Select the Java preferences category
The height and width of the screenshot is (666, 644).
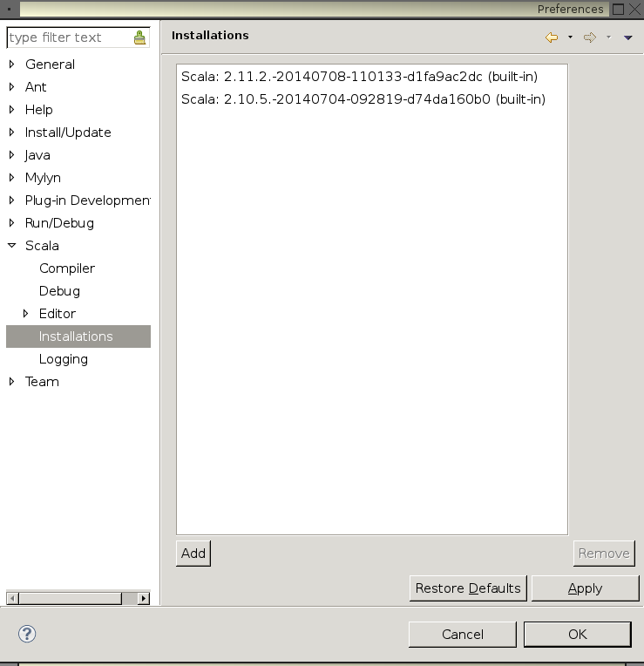[37, 155]
